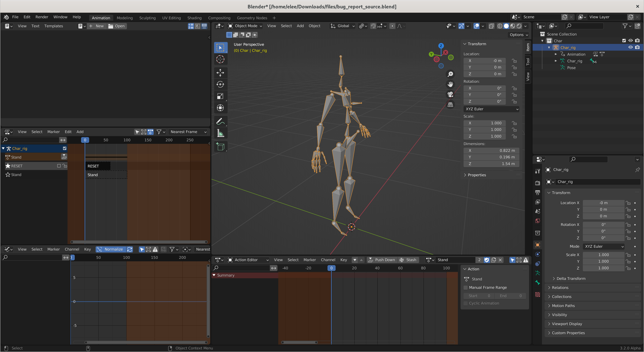Image resolution: width=644 pixels, height=352 pixels.
Task: Open the Render menu
Action: coord(42,17)
